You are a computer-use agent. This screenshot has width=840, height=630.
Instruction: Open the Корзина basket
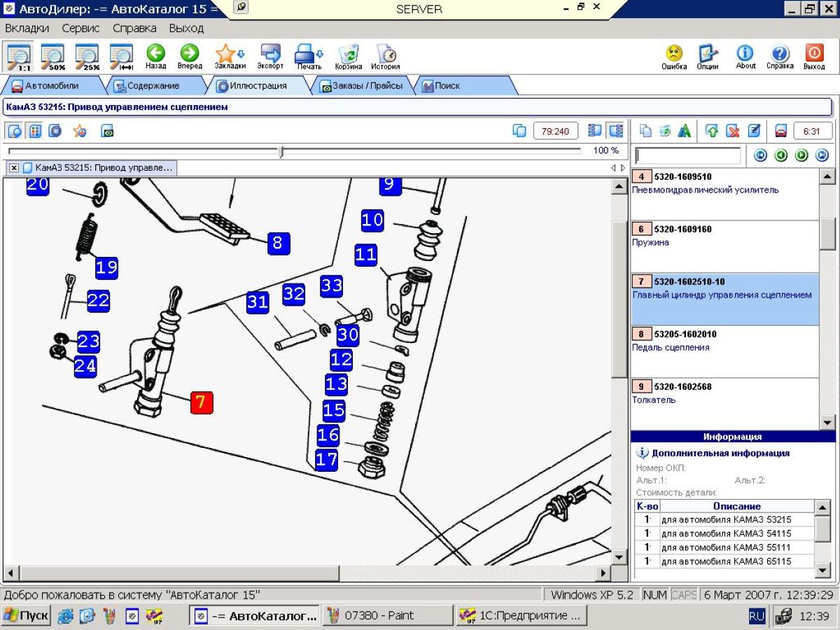coord(349,56)
